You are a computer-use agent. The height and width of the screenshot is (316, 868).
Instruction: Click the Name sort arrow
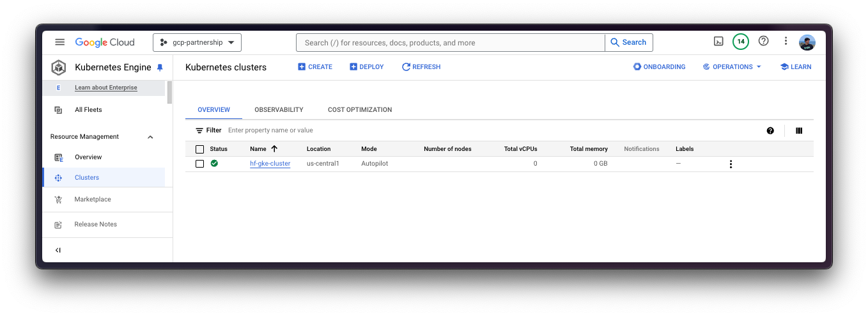pyautogui.click(x=274, y=148)
